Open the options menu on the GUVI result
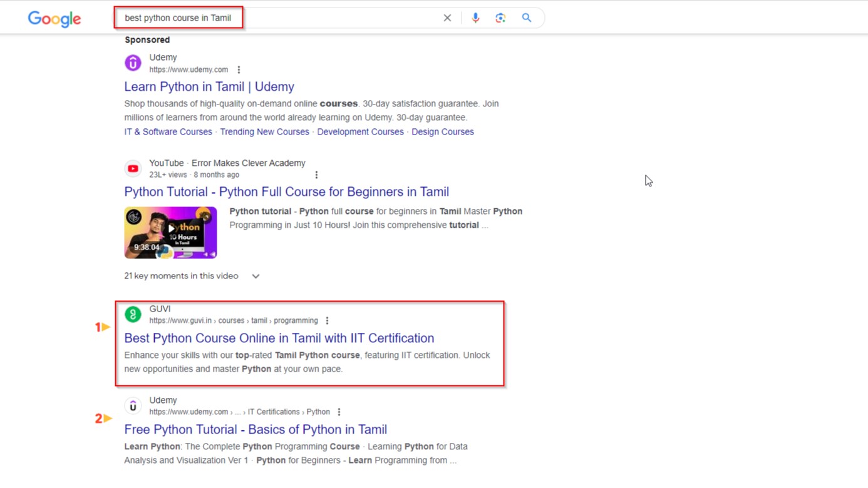The height and width of the screenshot is (488, 868). point(327,320)
